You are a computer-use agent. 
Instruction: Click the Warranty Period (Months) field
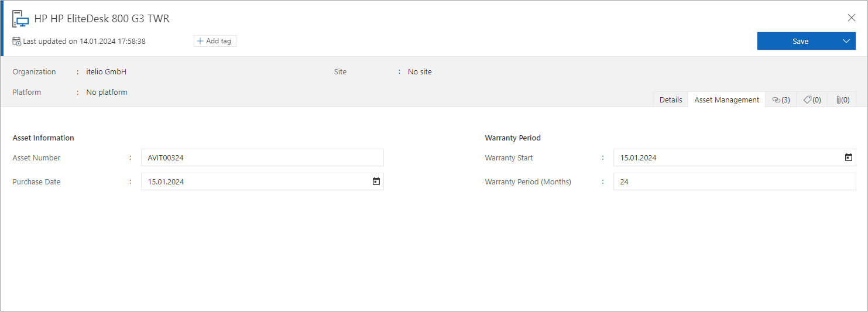[x=735, y=181]
